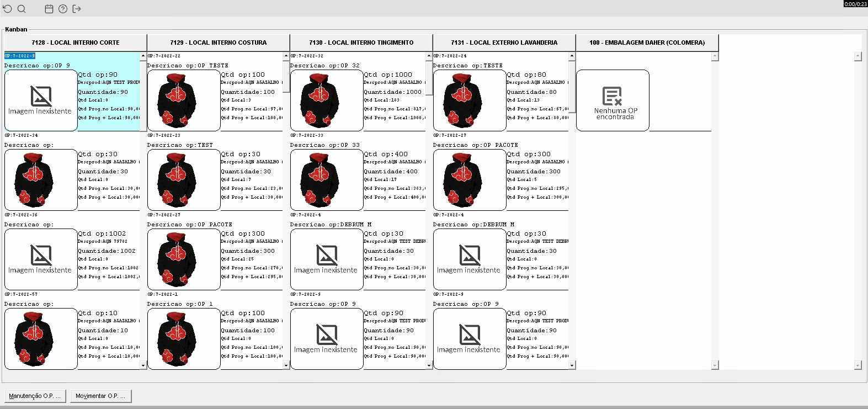Click the scrollbar thumb of column 7131
The height and width of the screenshot is (409, 868).
(572, 87)
